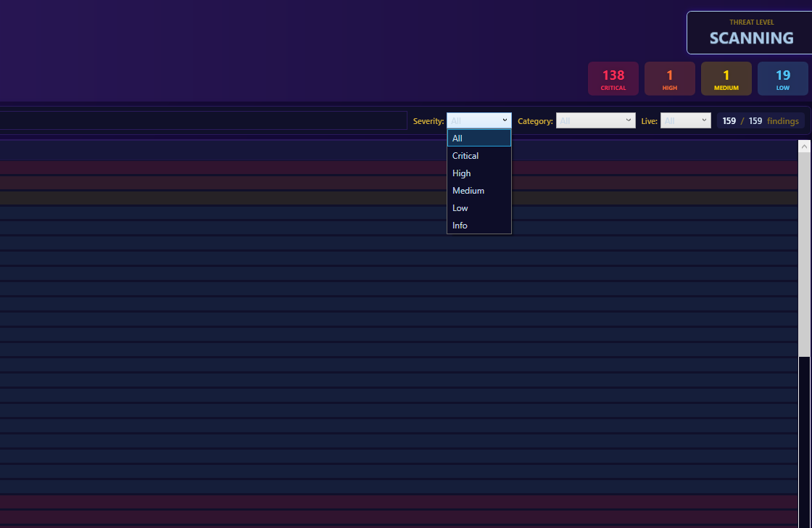Click the 'Severity:' label
812x528 pixels.
(x=428, y=120)
